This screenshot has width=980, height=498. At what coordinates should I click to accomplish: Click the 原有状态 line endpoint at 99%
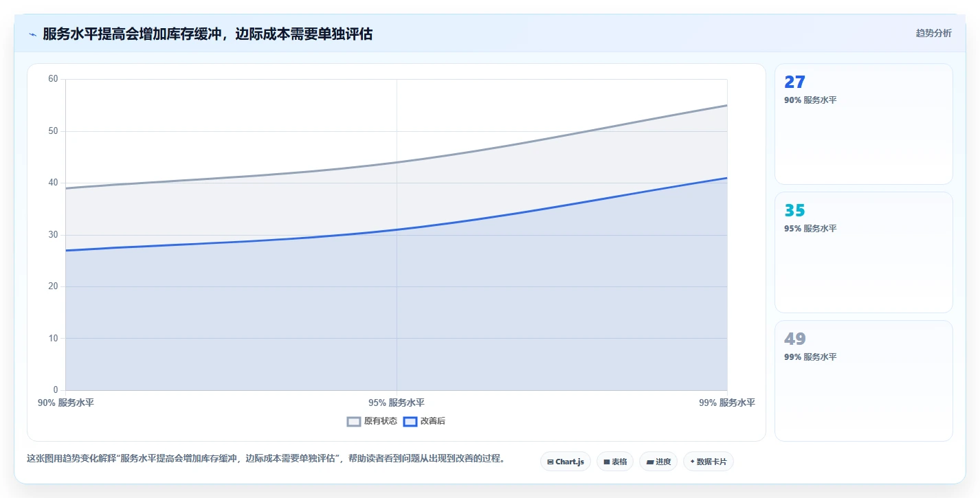point(727,105)
